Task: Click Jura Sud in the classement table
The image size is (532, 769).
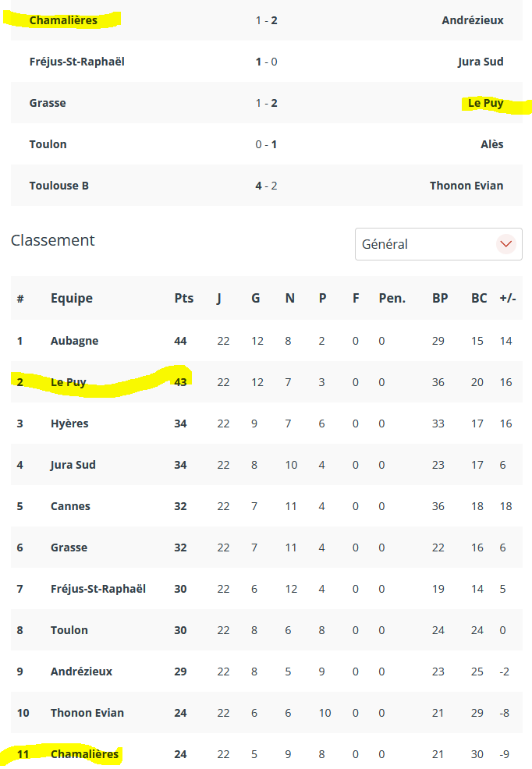Action: tap(73, 465)
